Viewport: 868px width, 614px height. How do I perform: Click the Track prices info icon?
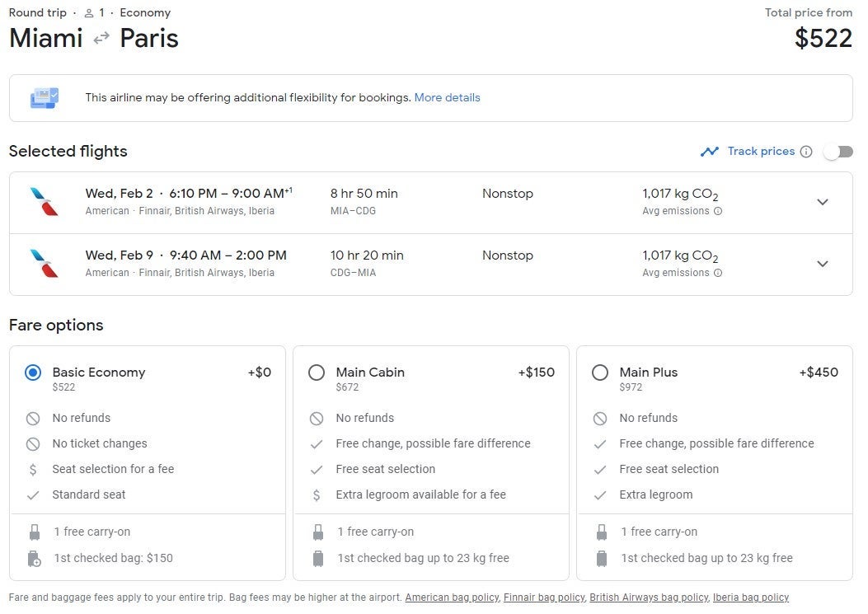point(806,152)
